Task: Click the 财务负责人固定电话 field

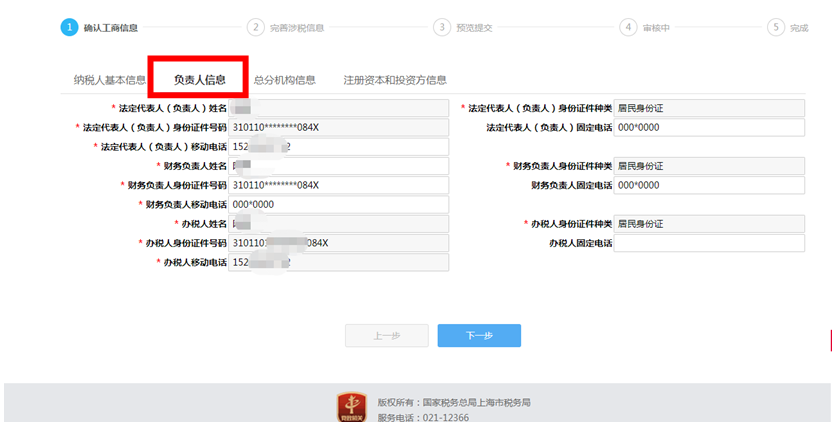Action: pyautogui.click(x=709, y=185)
